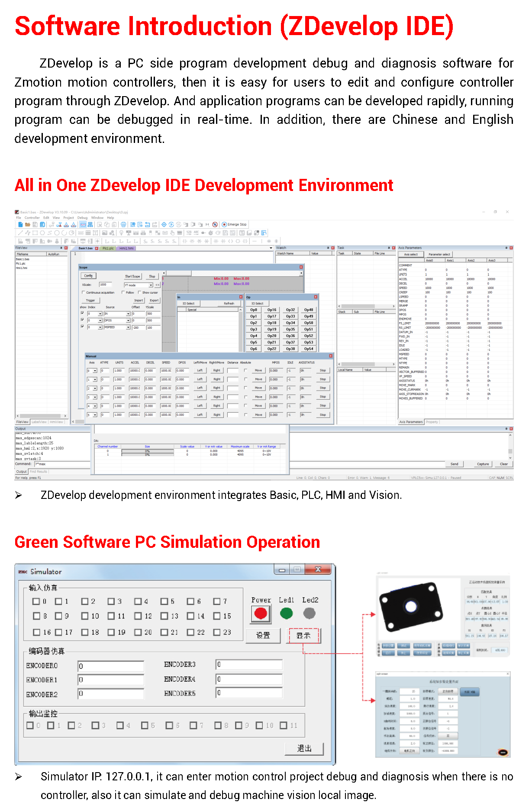Click the Power indicator button in Simulator
Screen dimensions: 532x812
pyautogui.click(x=261, y=614)
